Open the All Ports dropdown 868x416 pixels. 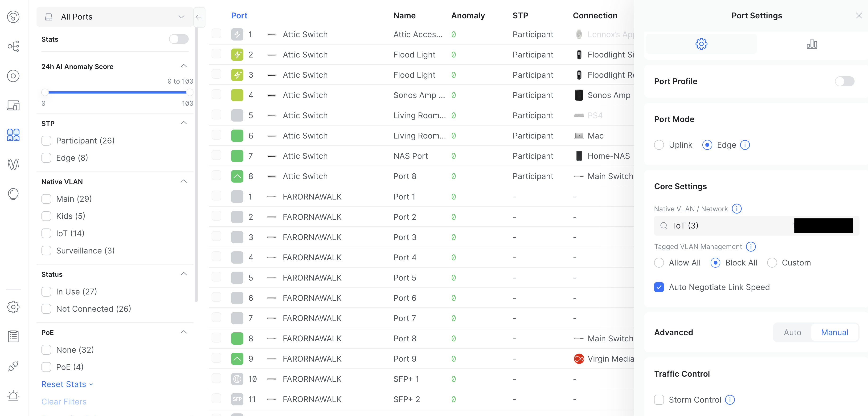[x=115, y=17]
